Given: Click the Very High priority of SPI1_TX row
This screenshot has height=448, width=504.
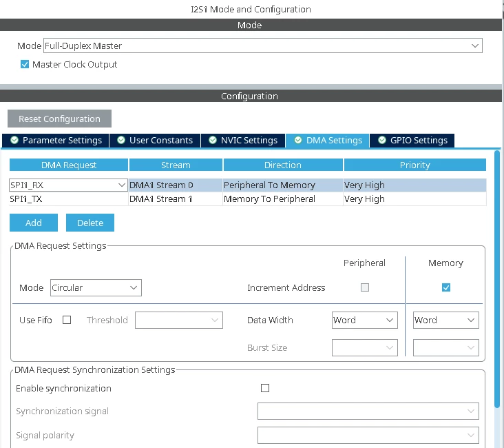Looking at the screenshot, I should coord(414,199).
